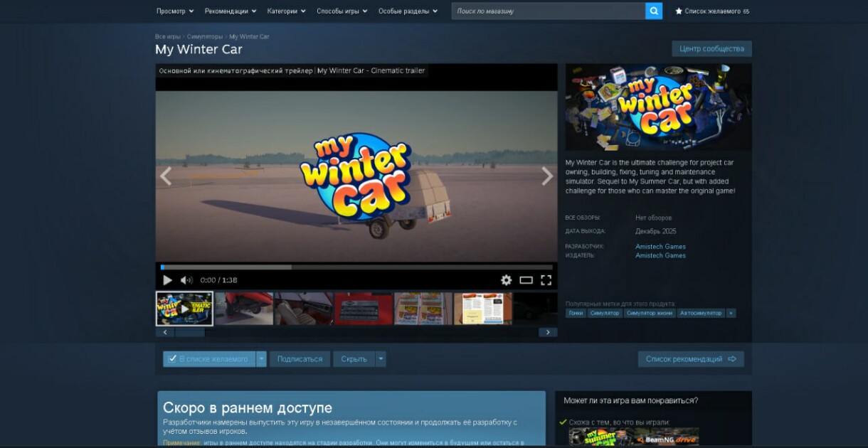
Task: Open developer Amistech Games link
Action: point(660,247)
